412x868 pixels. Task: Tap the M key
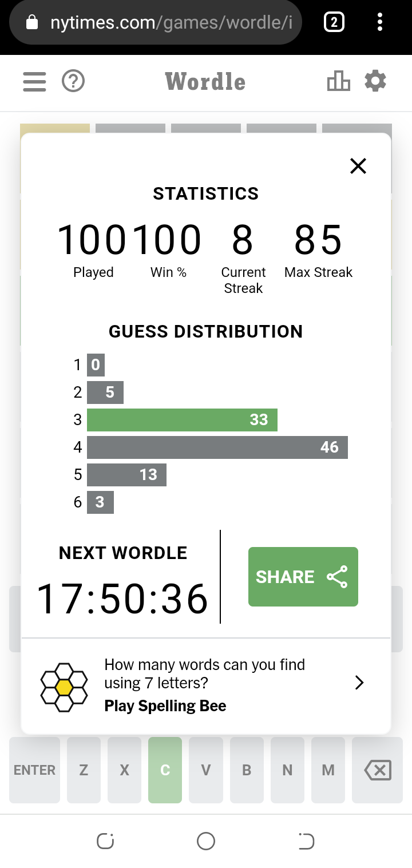click(x=328, y=770)
